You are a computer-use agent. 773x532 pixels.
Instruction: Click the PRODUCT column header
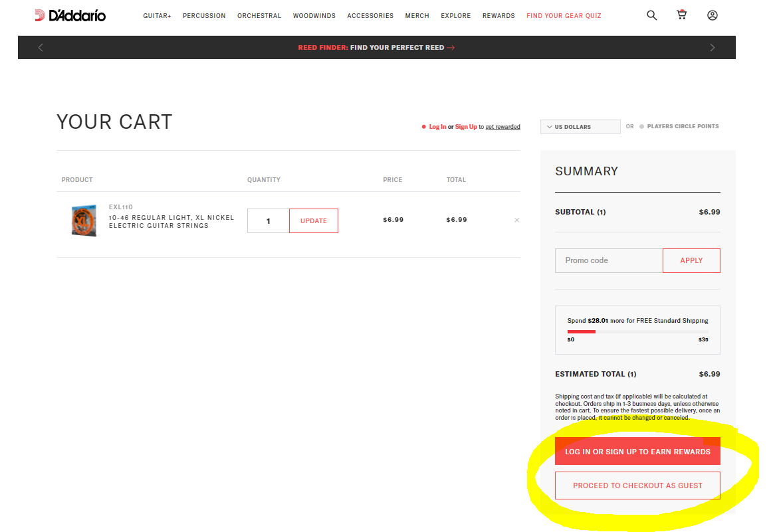[77, 180]
